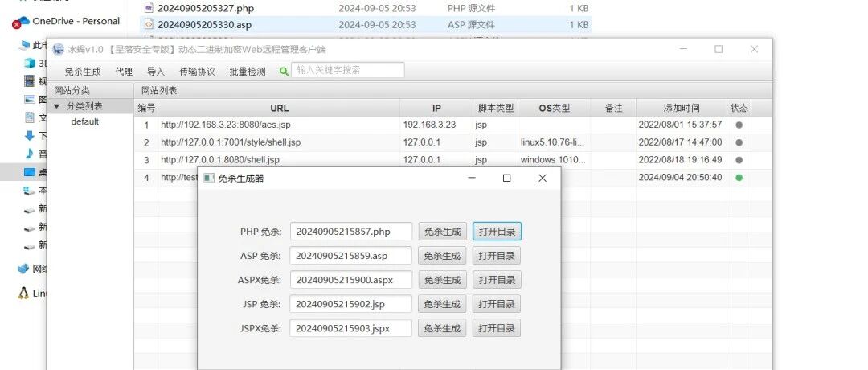This screenshot has height=370, width=868.
Task: Select row http://192.168.3.23:8080/aes.jsp
Action: [452, 125]
